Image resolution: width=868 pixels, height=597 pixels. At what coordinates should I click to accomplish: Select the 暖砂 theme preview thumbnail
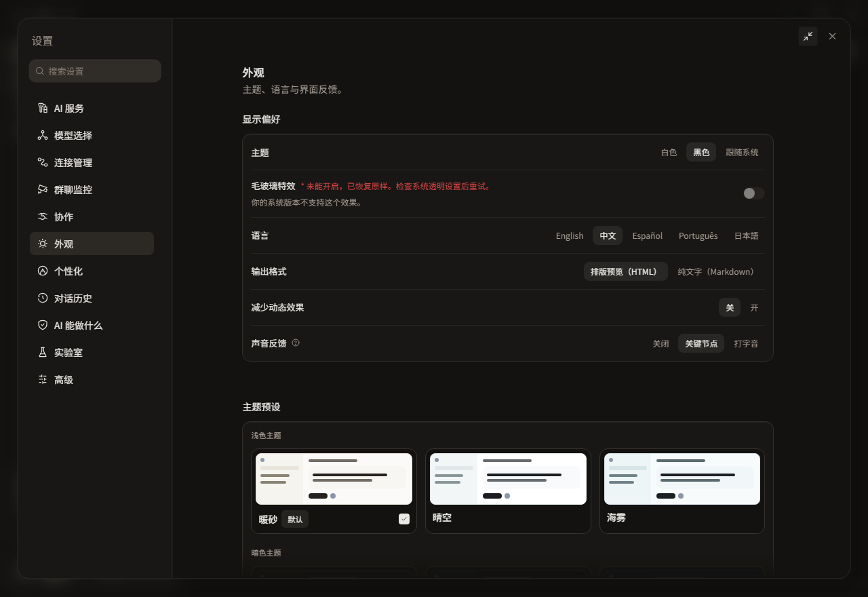tap(334, 479)
